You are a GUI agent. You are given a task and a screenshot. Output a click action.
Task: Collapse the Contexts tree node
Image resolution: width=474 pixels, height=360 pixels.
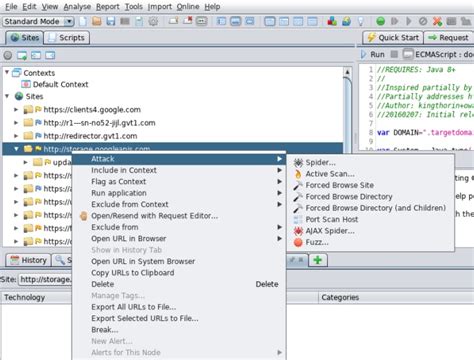point(7,72)
